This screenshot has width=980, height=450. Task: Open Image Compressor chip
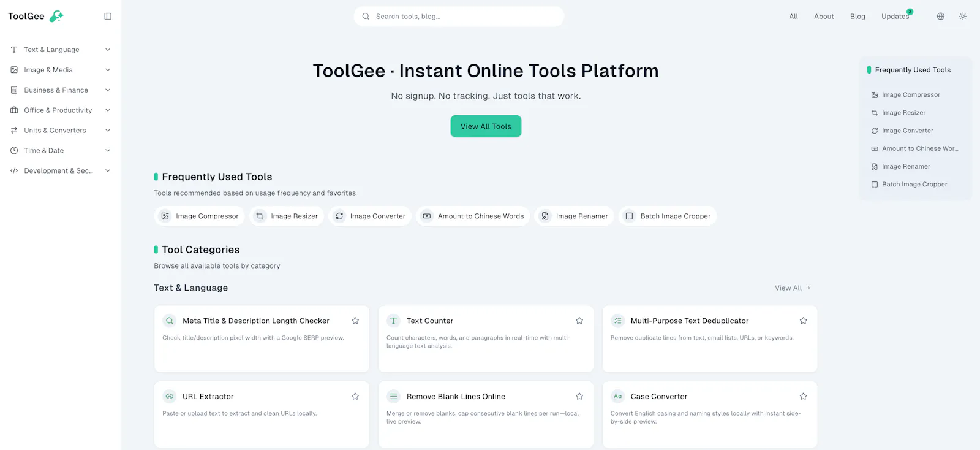200,216
